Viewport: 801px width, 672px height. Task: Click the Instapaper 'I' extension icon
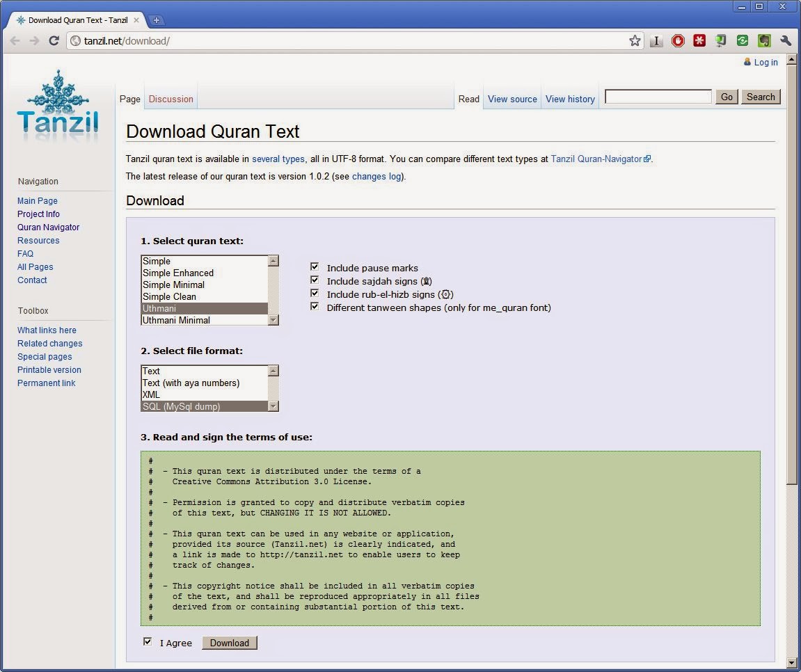click(656, 41)
